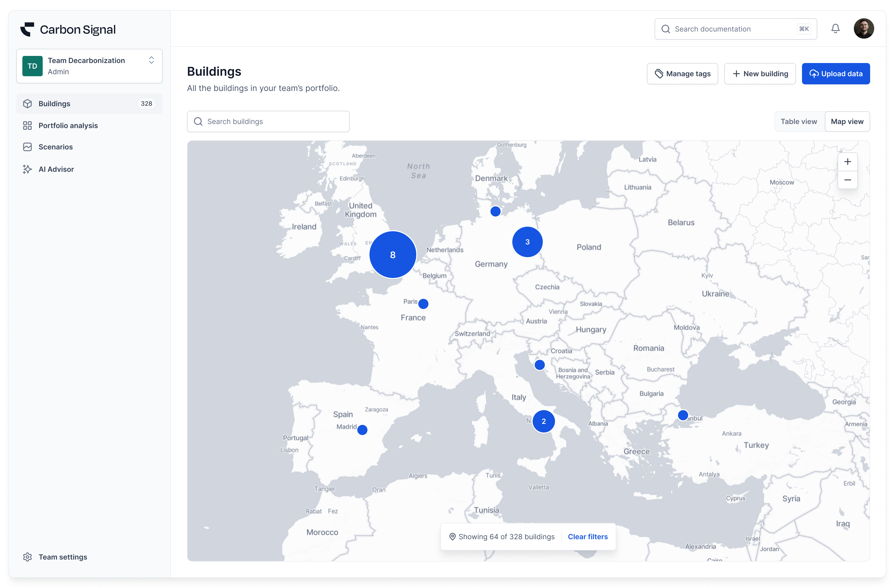Open the 8-building cluster near United Kingdom
This screenshot has width=894, height=588.
pos(393,255)
